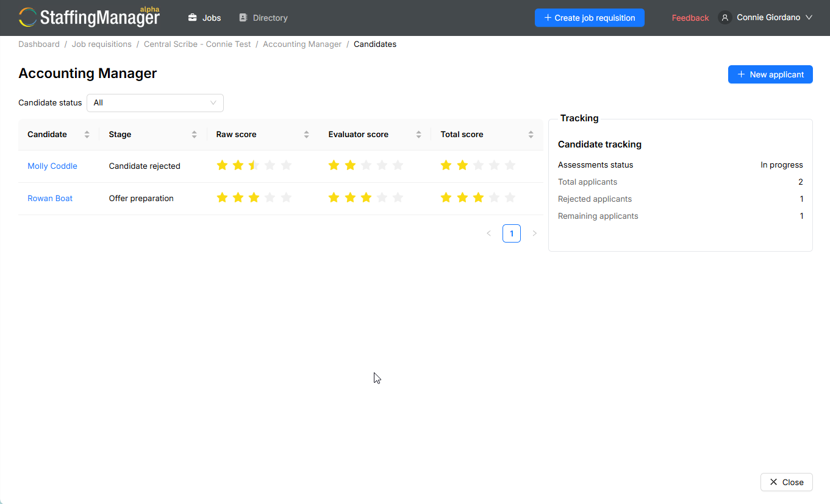Go to previous page arrow in pagination

[x=488, y=233]
